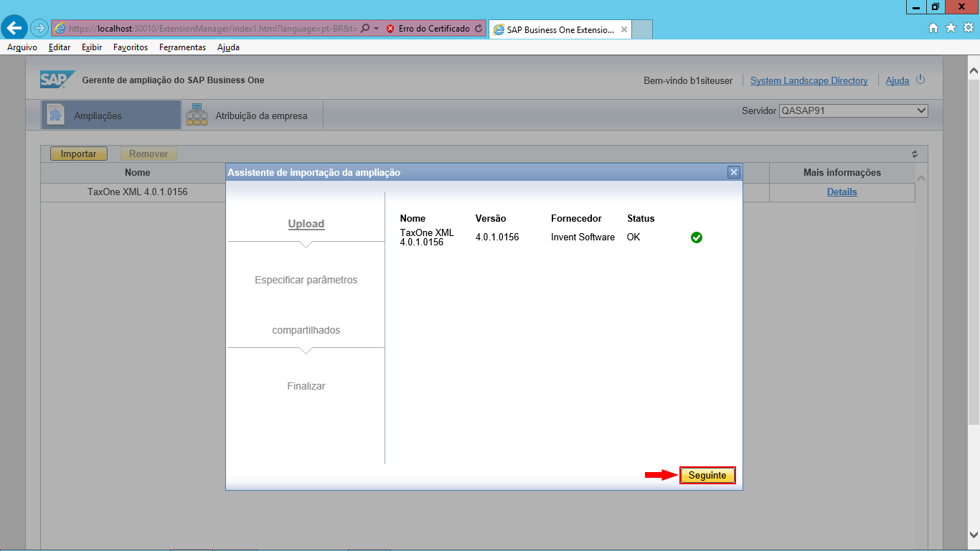
Task: Open the Exibir menu
Action: [x=92, y=47]
